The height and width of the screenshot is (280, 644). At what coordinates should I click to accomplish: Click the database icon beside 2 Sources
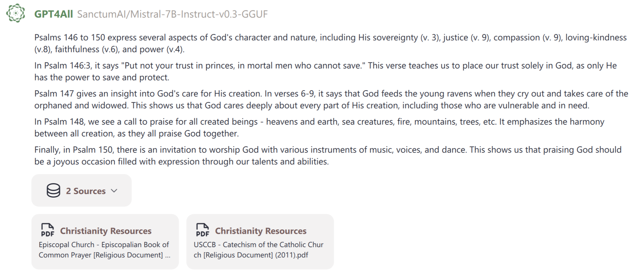[x=53, y=190]
